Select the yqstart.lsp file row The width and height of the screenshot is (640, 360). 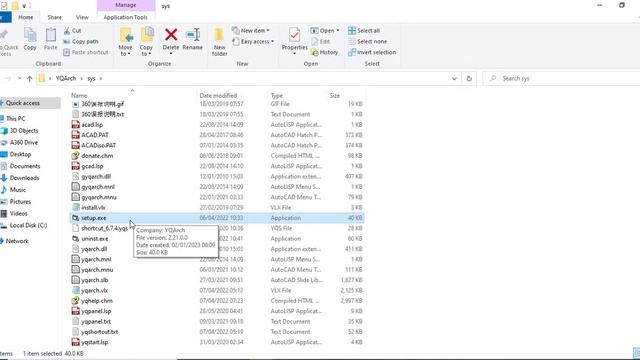[217, 342]
